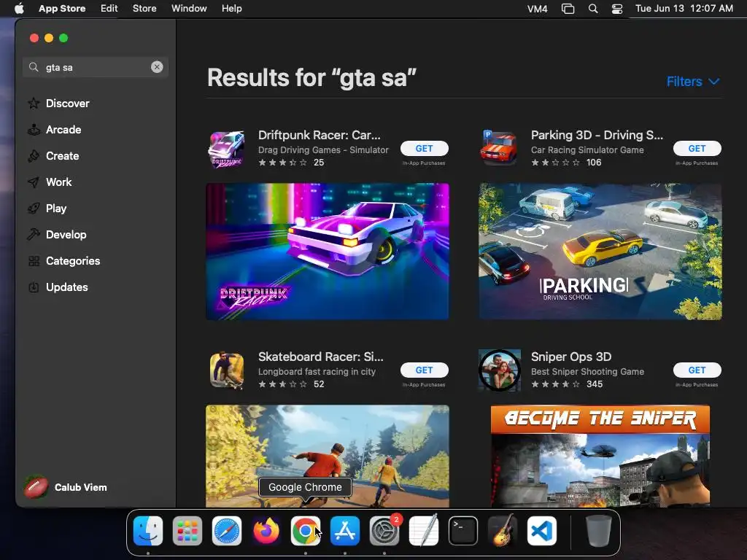The image size is (747, 560).
Task: Open Control Center in menu bar
Action: pos(617,9)
